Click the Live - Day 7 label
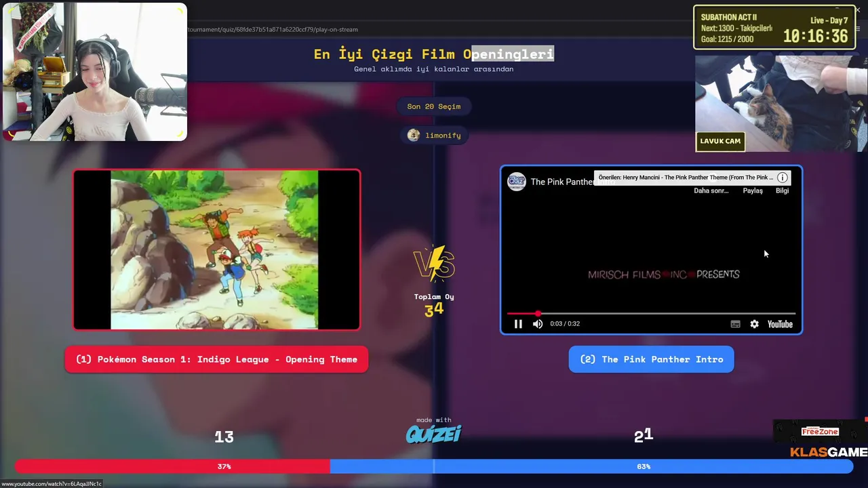 [829, 20]
